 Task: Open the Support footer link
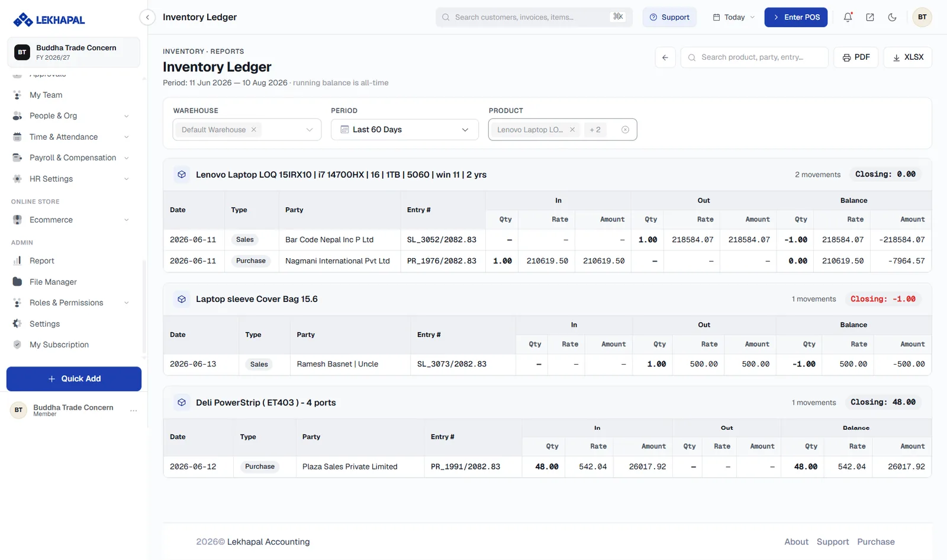click(833, 542)
